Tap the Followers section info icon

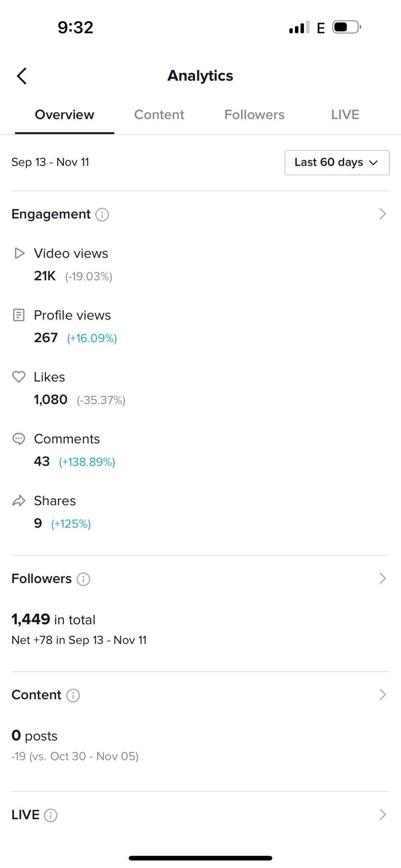(x=83, y=579)
